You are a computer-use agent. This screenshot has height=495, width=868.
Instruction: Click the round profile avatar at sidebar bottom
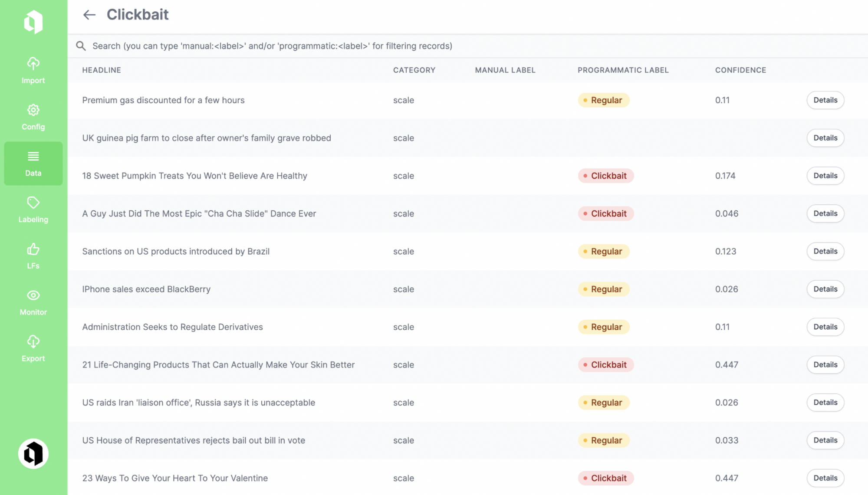click(x=33, y=454)
